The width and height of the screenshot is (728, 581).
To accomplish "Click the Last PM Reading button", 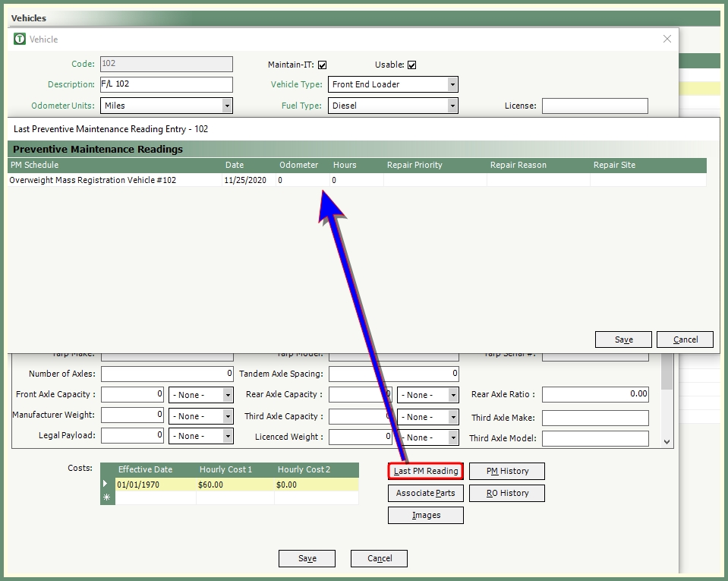I will tap(425, 471).
